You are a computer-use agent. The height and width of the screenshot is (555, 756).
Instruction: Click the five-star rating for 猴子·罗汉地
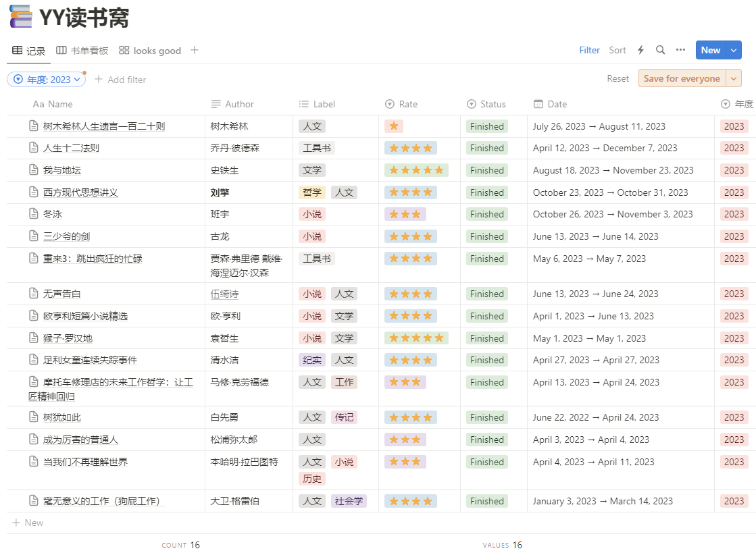(x=416, y=338)
